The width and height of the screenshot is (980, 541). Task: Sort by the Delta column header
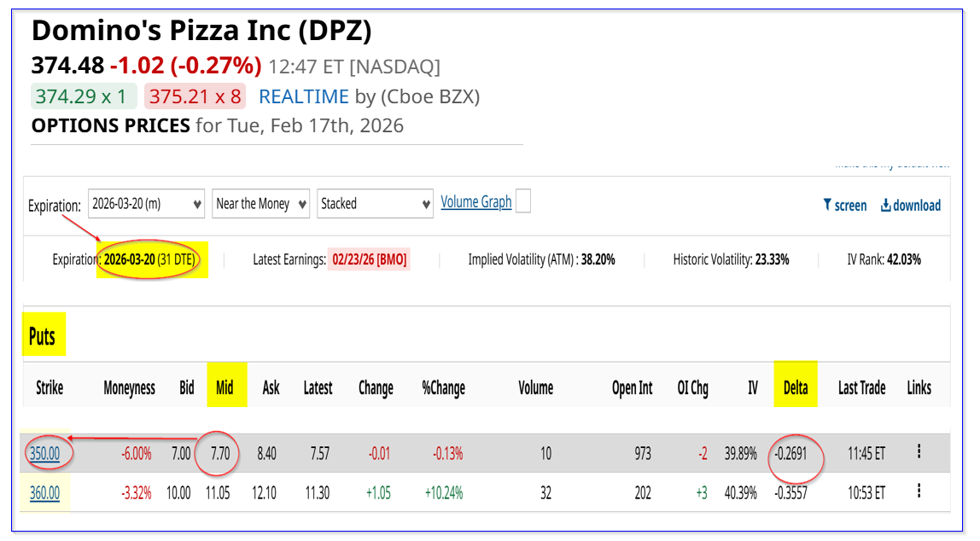point(795,388)
